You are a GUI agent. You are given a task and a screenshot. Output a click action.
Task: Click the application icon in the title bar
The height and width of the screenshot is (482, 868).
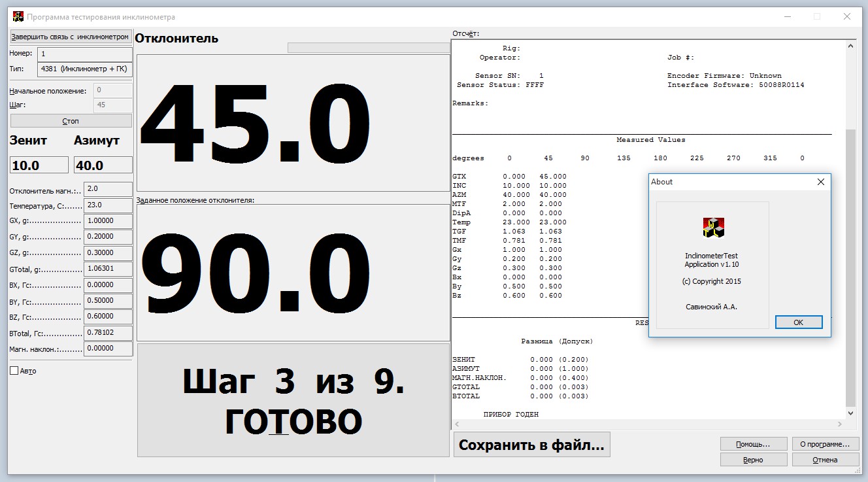tap(18, 16)
